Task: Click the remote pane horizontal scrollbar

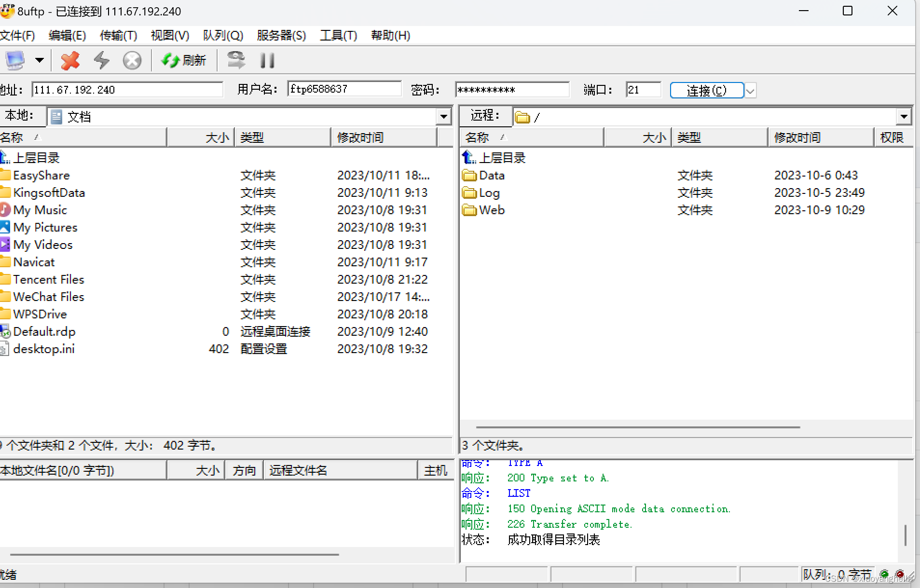Action: click(x=638, y=427)
